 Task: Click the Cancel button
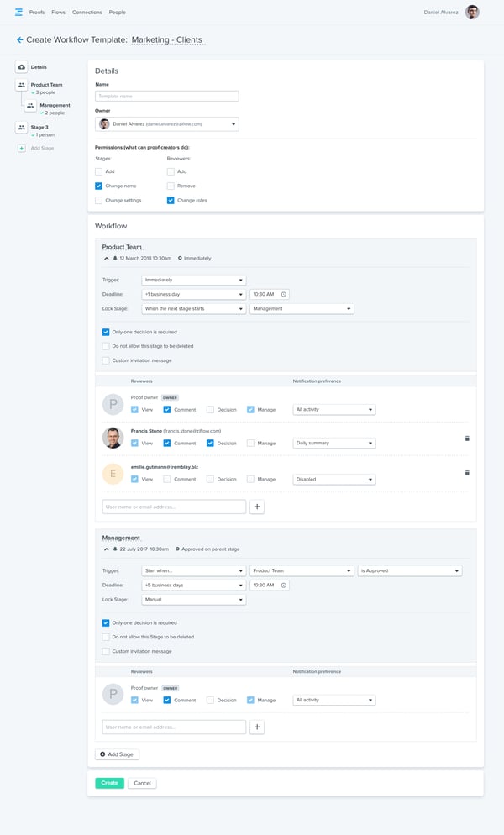tap(142, 783)
